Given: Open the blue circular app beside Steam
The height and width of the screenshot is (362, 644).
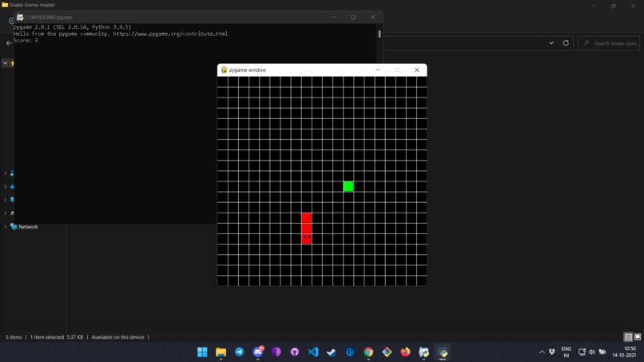Looking at the screenshot, I should [350, 352].
